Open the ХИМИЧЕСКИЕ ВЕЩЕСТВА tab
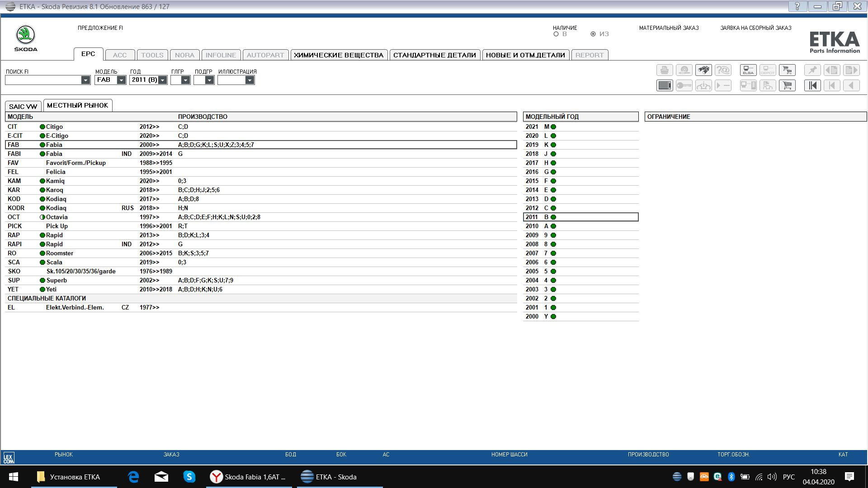This screenshot has width=868, height=488. [x=338, y=55]
